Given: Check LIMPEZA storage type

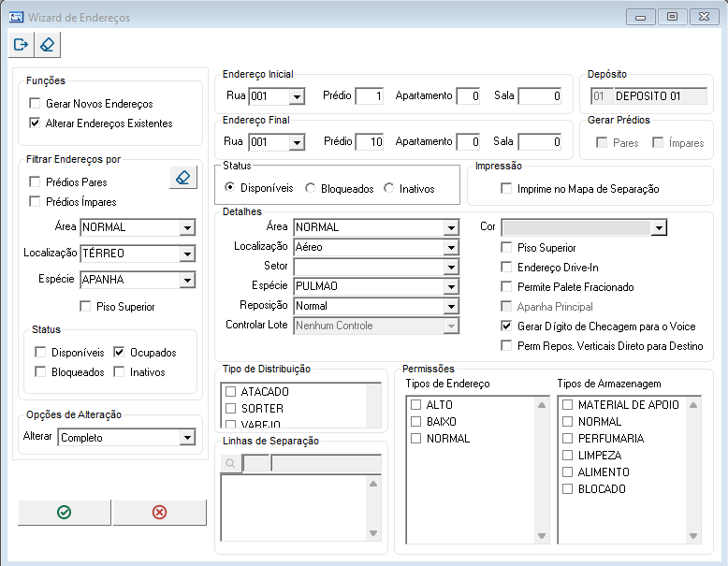Looking at the screenshot, I should click(567, 455).
